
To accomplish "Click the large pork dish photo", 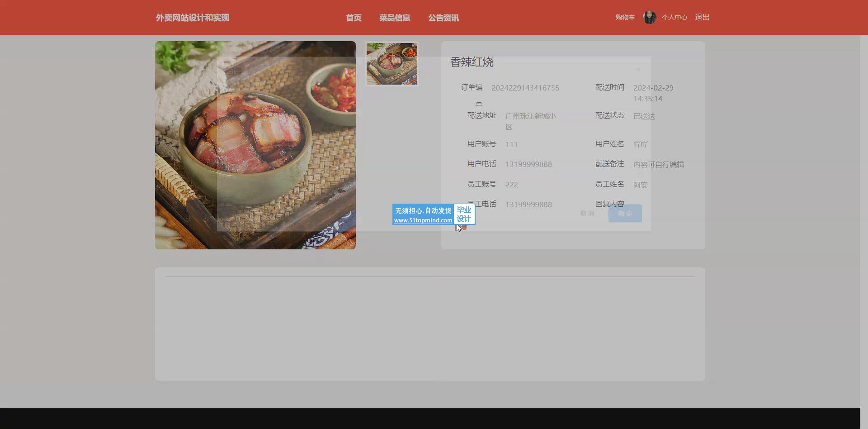I will pyautogui.click(x=255, y=145).
